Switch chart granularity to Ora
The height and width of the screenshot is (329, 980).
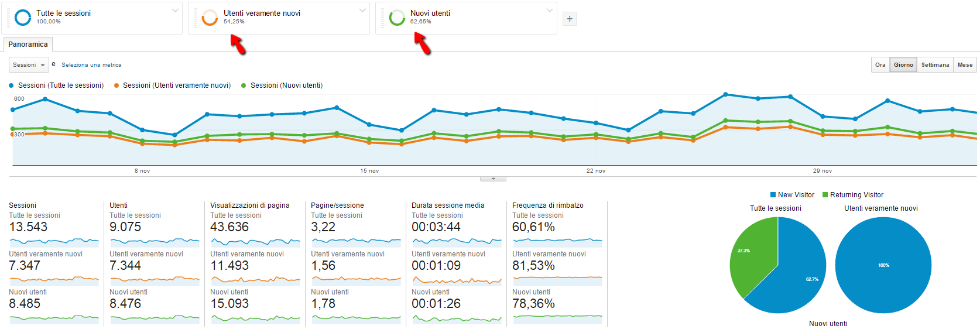click(x=880, y=65)
